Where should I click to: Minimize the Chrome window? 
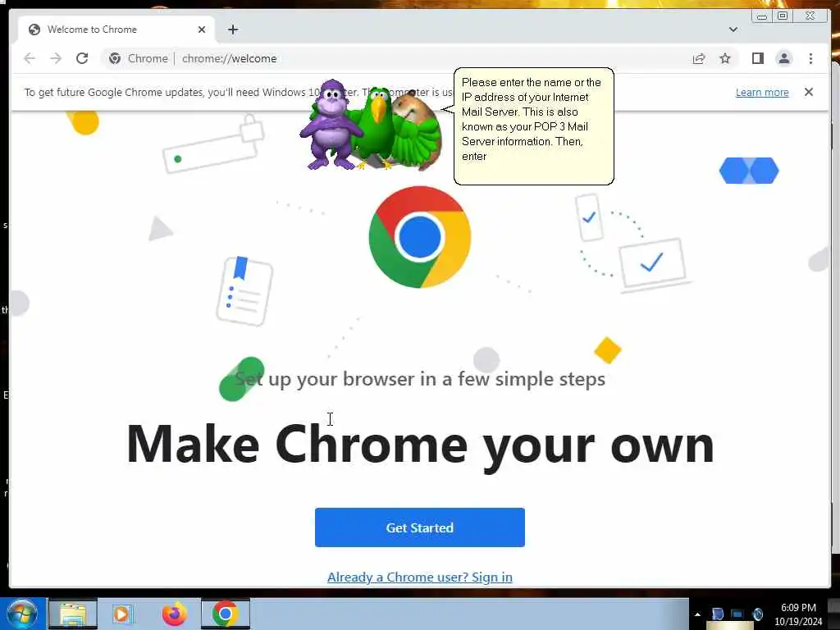[761, 16]
